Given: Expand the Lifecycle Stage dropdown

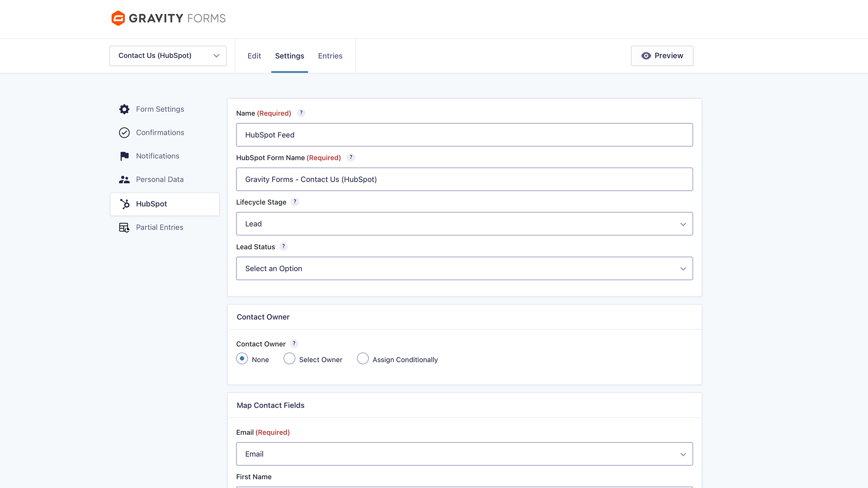Looking at the screenshot, I should [464, 224].
